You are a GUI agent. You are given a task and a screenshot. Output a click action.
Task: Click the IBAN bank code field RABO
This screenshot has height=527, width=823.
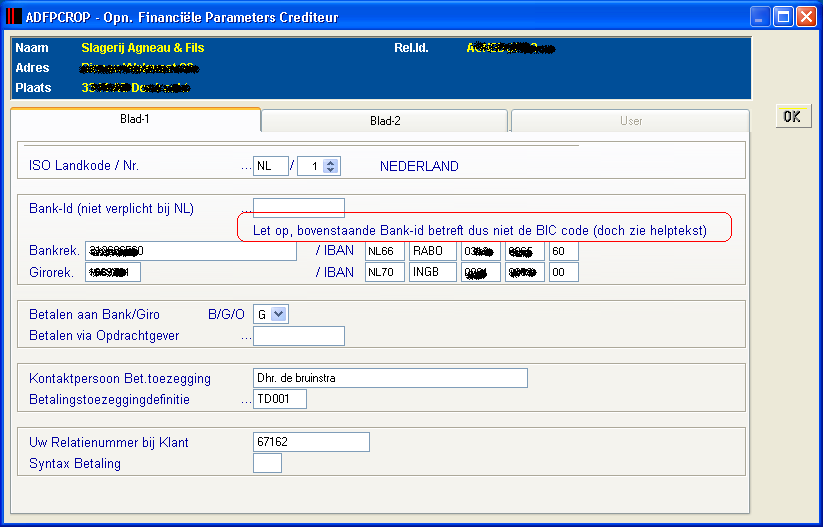point(432,251)
